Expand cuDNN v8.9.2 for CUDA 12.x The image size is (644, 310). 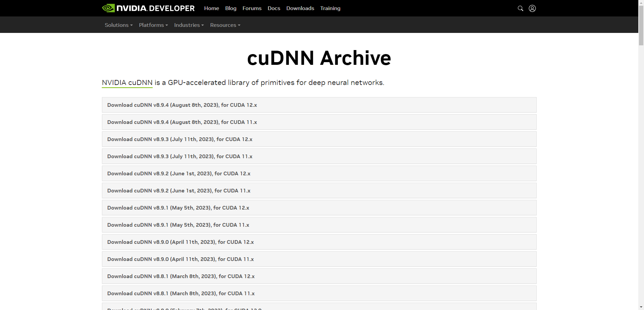click(179, 174)
